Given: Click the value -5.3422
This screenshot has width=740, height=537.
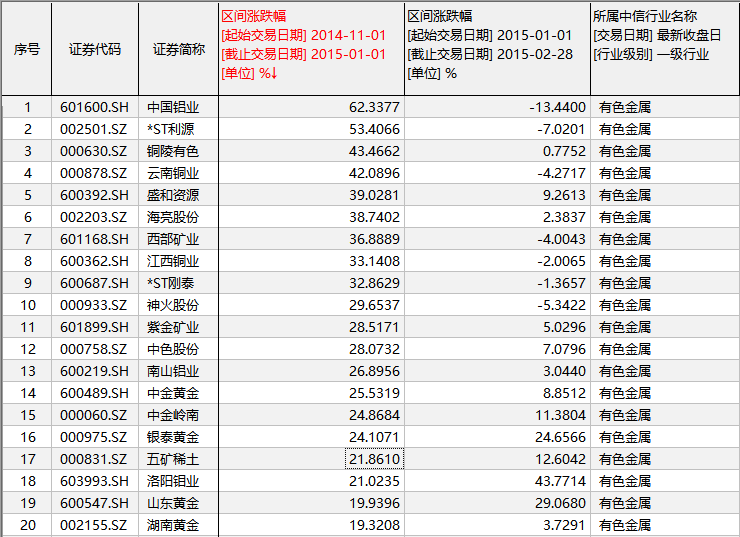Looking at the screenshot, I should 561,305.
